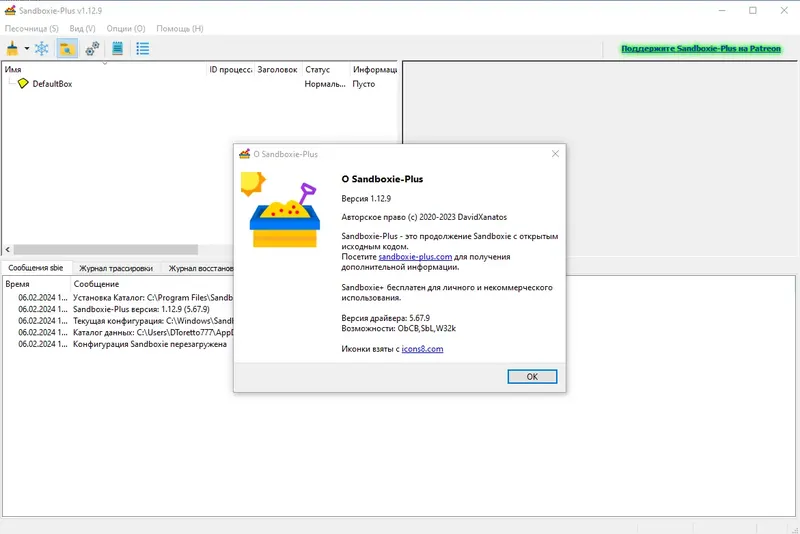Image resolution: width=800 pixels, height=534 pixels.
Task: Toggle the folder search toolbar icon
Action: tap(67, 48)
